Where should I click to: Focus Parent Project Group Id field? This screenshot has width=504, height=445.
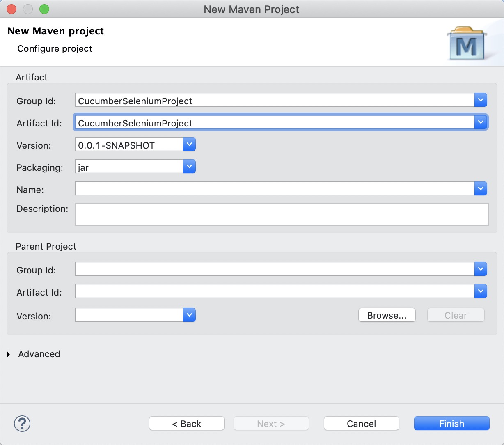pos(275,269)
